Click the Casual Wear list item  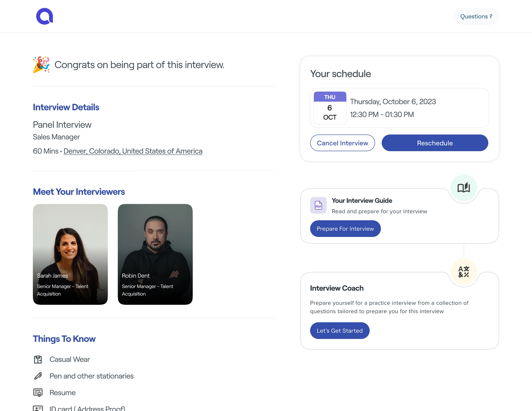point(70,360)
